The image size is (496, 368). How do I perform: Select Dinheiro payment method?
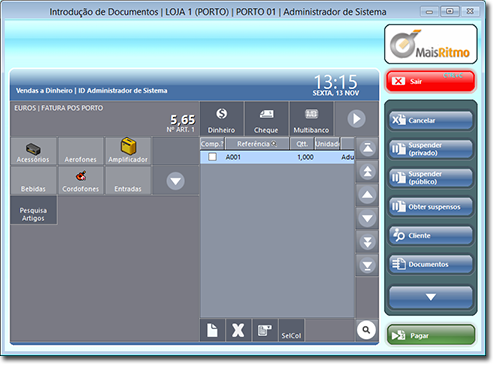[221, 119]
